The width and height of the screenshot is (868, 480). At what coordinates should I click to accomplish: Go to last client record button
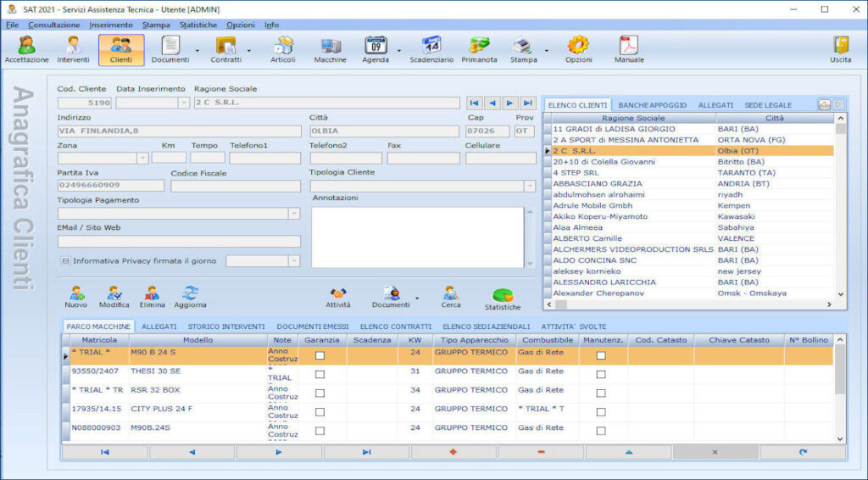tap(528, 103)
